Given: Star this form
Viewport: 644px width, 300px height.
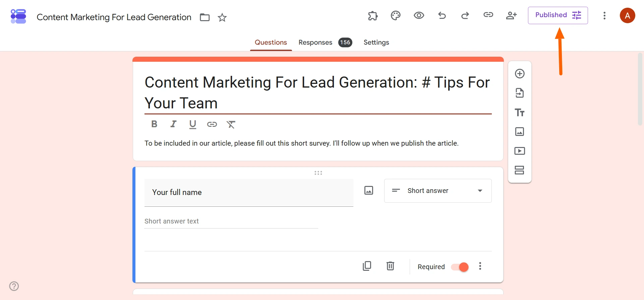Looking at the screenshot, I should (x=222, y=17).
